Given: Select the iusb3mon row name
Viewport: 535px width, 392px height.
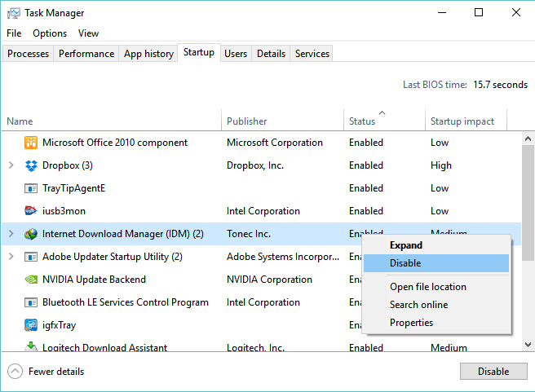Looking at the screenshot, I should tap(64, 211).
